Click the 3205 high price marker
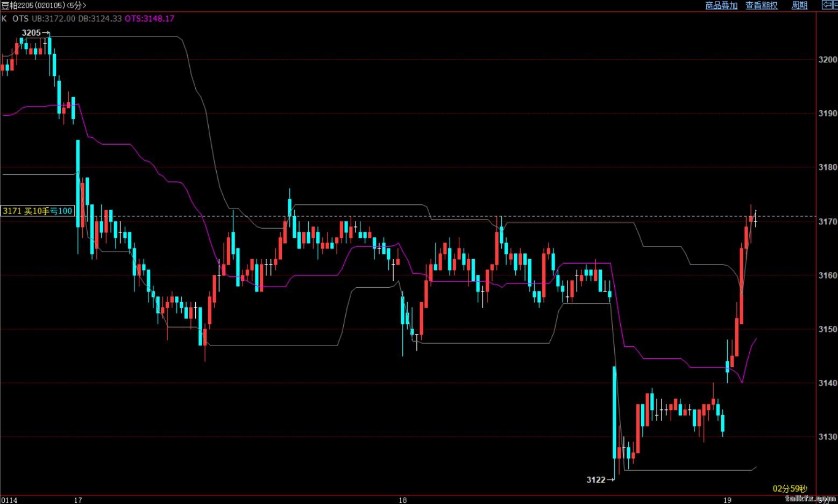Viewport: 838px width, 504px height. click(x=31, y=33)
